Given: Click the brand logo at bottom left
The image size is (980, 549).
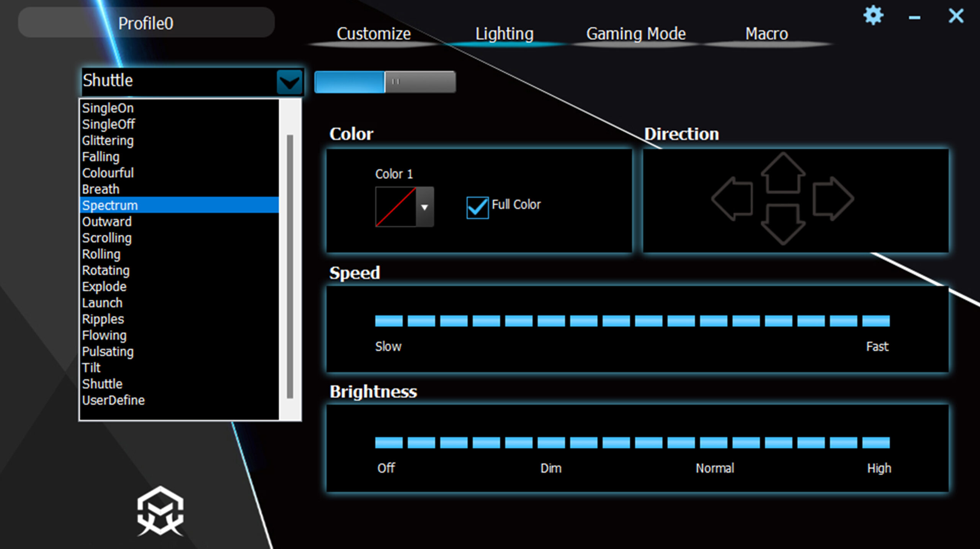Looking at the screenshot, I should [160, 511].
